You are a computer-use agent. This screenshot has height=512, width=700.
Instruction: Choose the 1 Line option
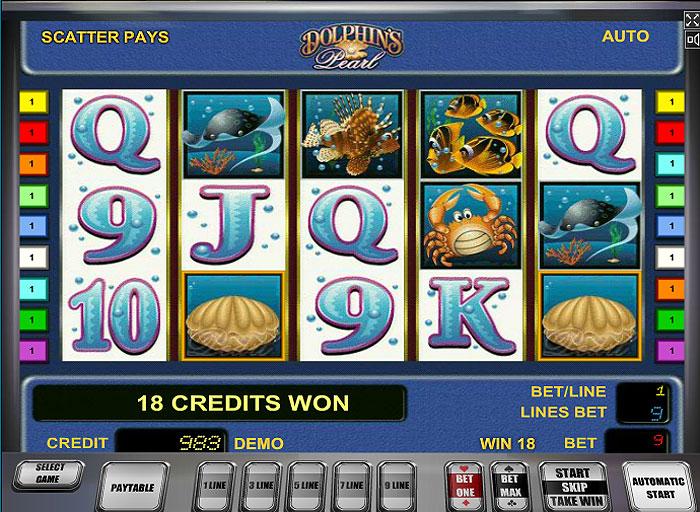click(x=216, y=486)
